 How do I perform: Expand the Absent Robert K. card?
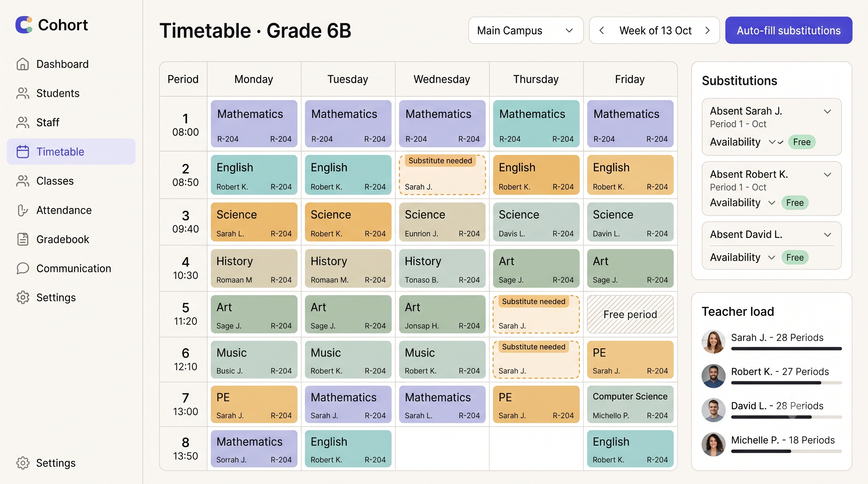click(x=828, y=174)
